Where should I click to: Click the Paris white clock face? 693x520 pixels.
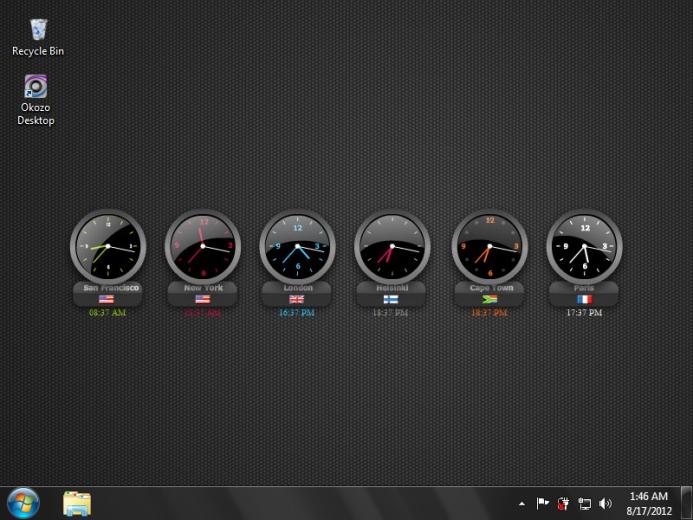tap(584, 247)
